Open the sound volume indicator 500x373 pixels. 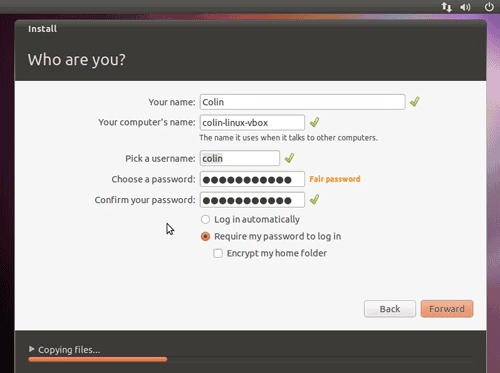465,7
